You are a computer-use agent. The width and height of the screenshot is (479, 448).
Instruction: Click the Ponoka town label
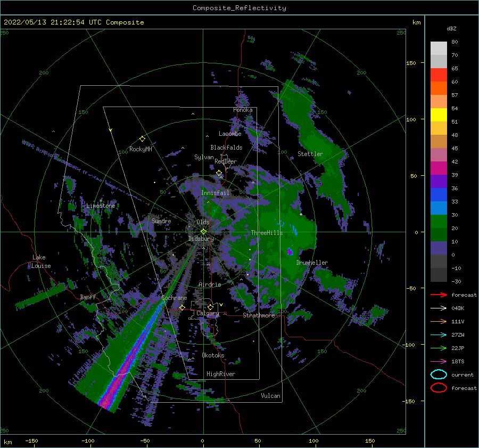point(243,110)
